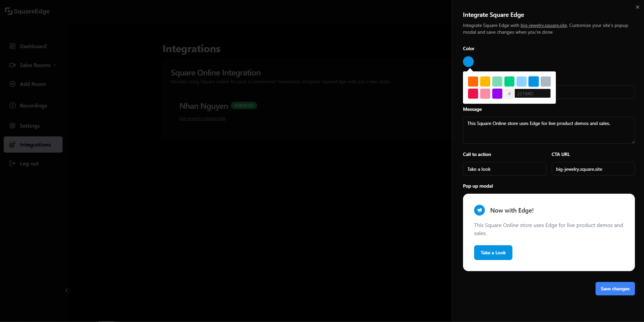Click the CTA URL input field

pyautogui.click(x=593, y=169)
